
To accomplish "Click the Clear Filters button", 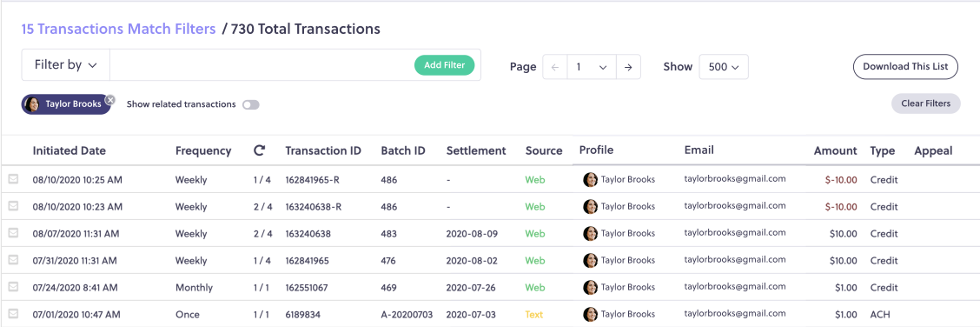I will coord(925,103).
